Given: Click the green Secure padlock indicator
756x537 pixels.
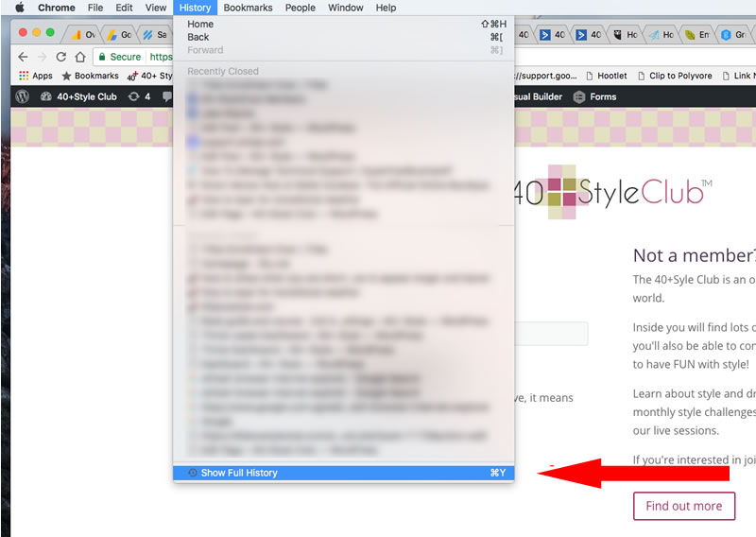Looking at the screenshot, I should (120, 57).
